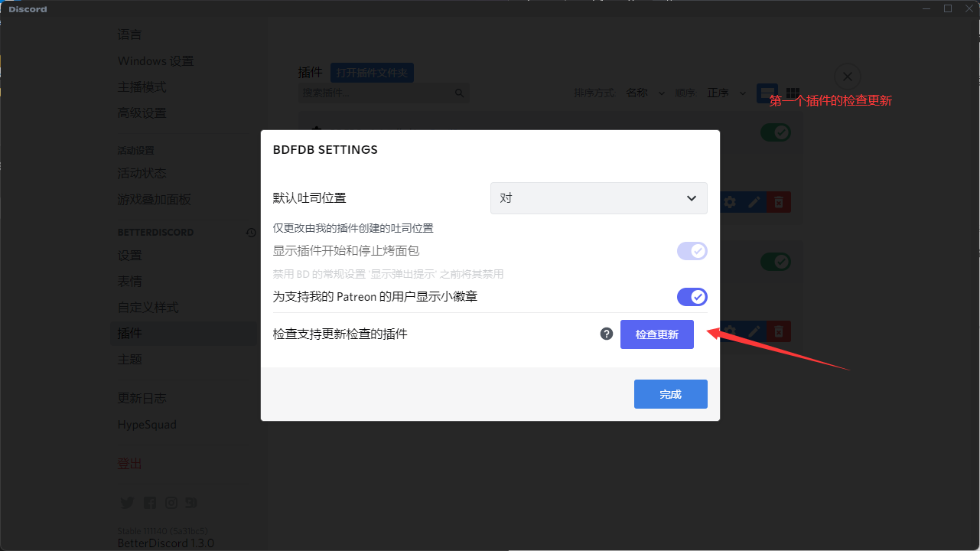
Task: Switch to grid view icon for plugins
Action: point(793,93)
